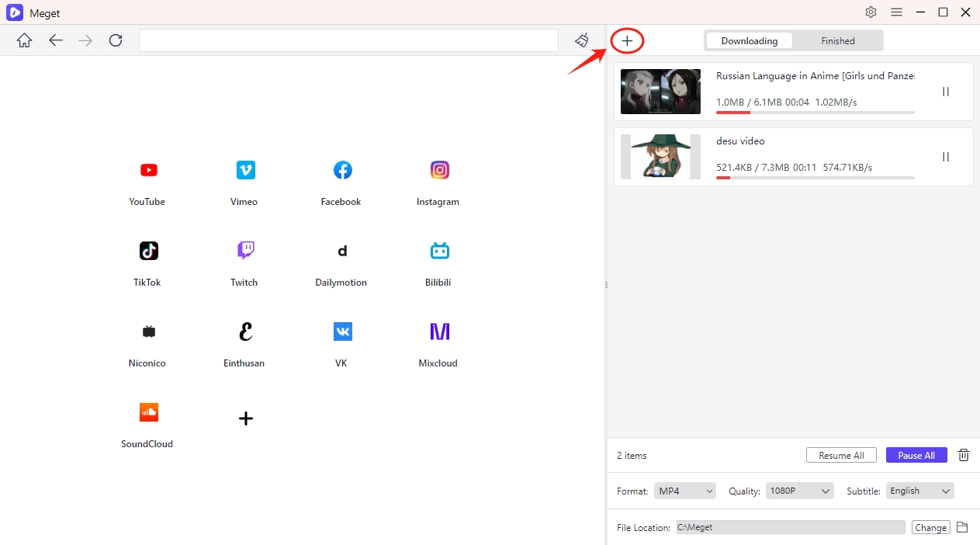The image size is (980, 545).
Task: Open the Twitch shortcut icon
Action: [245, 251]
